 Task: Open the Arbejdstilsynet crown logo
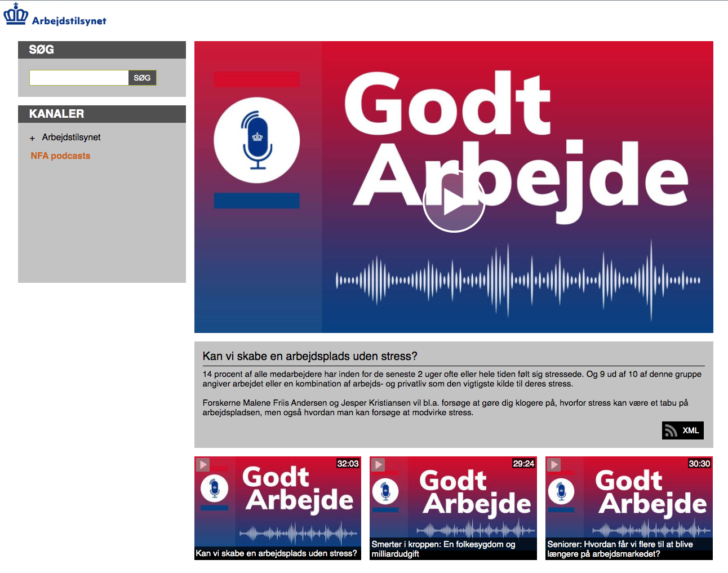55,15
